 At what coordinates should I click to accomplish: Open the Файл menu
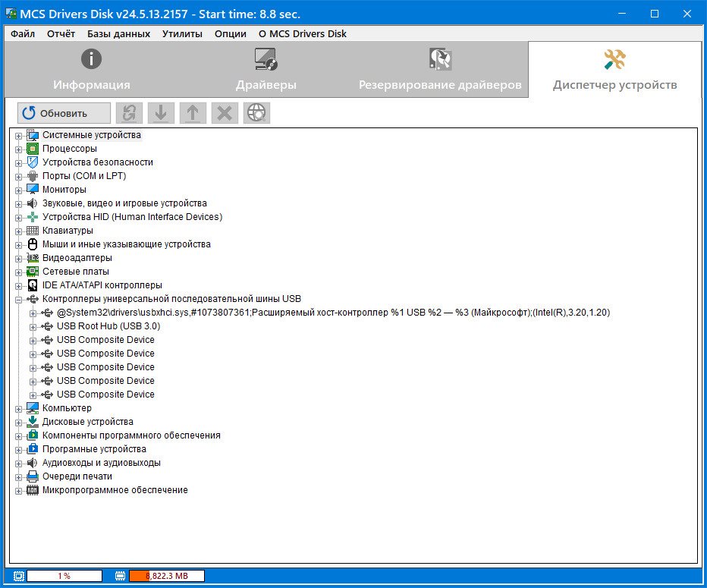[x=23, y=34]
